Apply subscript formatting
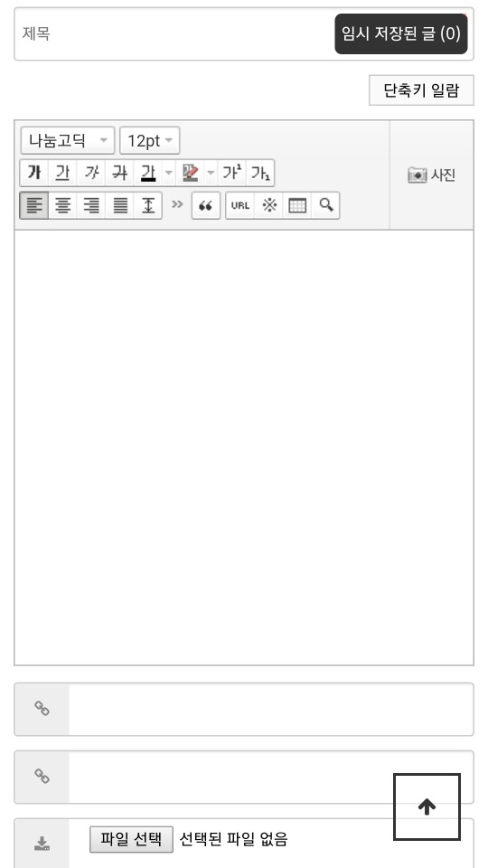Viewport: 488px width, 868px height. coord(260,174)
